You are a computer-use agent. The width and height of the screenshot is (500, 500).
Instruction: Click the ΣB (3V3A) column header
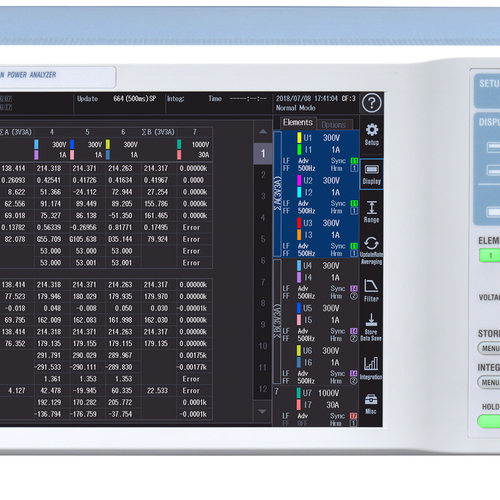point(158,132)
